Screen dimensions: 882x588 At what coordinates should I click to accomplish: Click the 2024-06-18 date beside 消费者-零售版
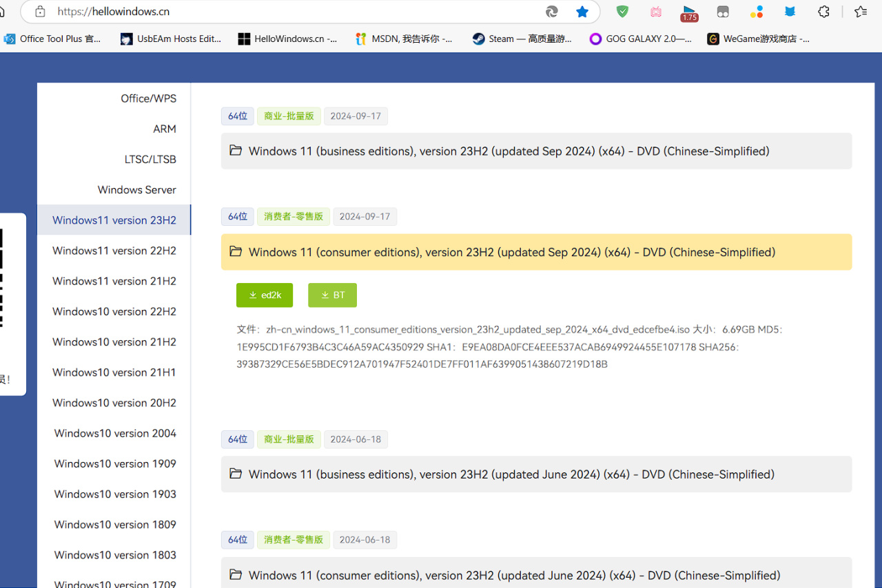click(365, 540)
